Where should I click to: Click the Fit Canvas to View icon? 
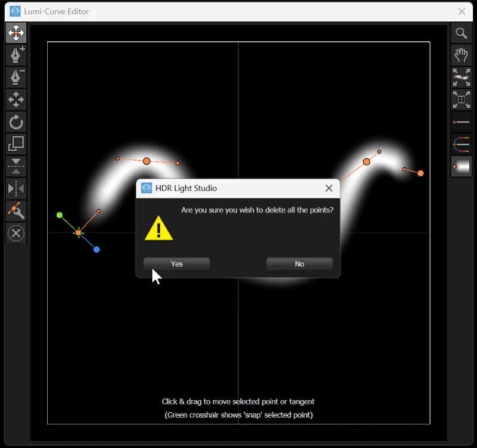pyautogui.click(x=461, y=100)
